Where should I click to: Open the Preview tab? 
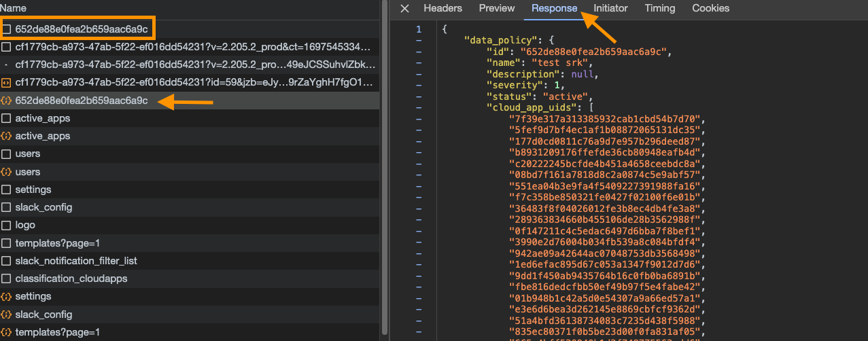coord(497,9)
